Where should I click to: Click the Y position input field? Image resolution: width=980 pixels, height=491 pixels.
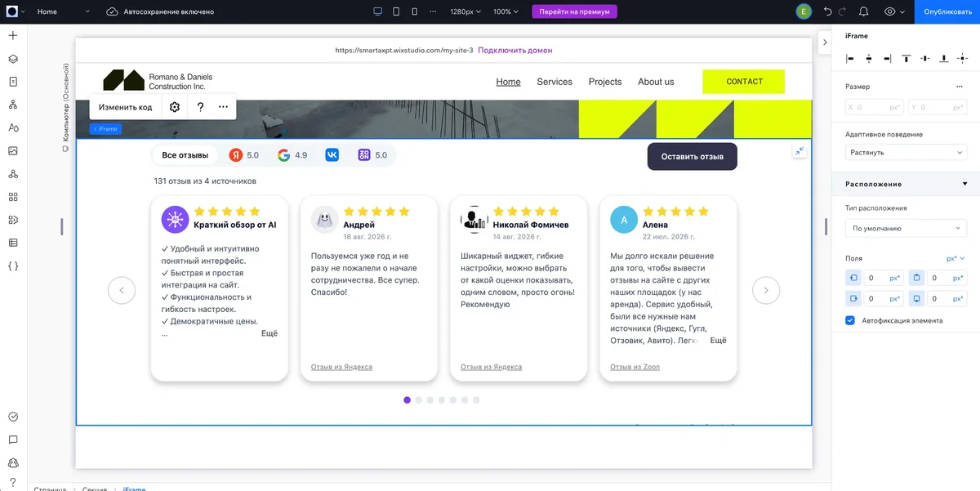938,107
